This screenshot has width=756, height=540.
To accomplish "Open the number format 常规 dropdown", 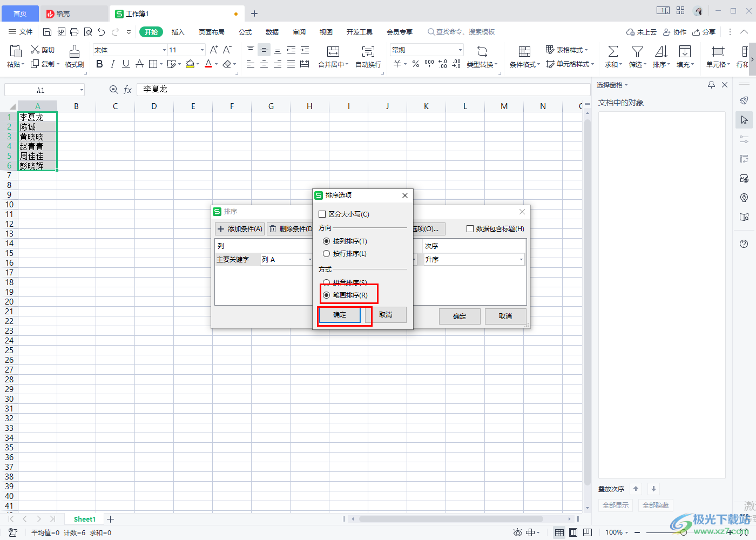I will (460, 50).
